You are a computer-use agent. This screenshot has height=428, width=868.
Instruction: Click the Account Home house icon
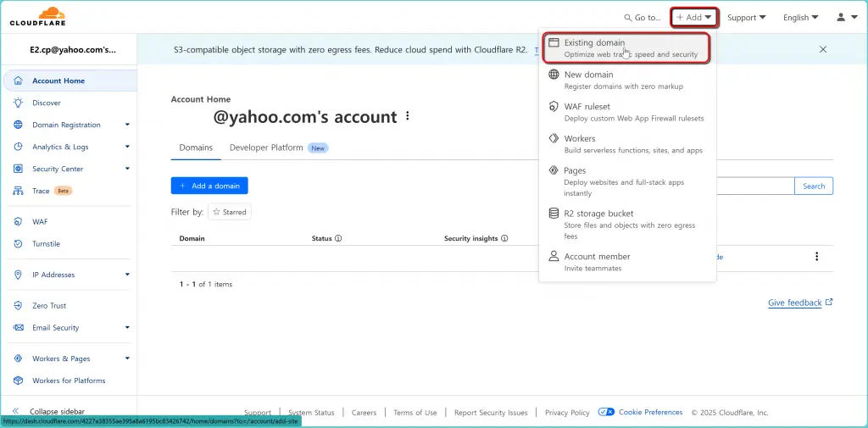point(19,81)
